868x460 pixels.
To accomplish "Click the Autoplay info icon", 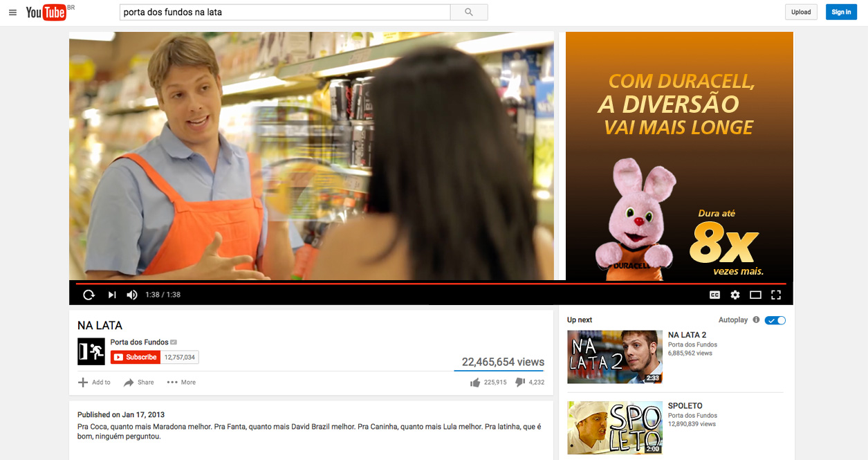I will [x=756, y=320].
